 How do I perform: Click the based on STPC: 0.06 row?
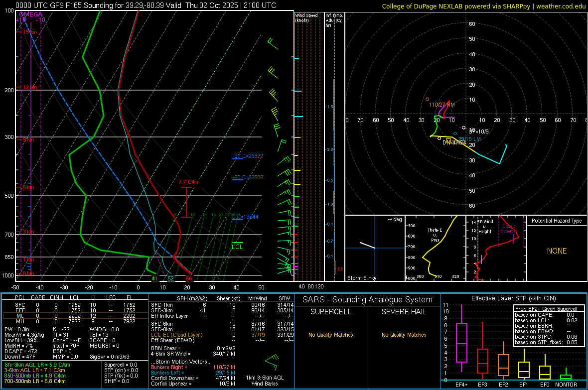546,337
